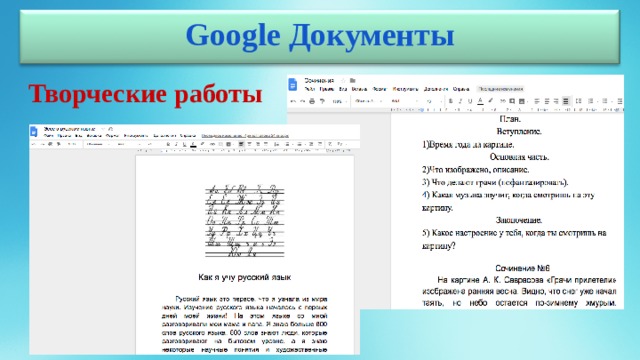640x360 pixels.
Task: Center align in the left essay window
Action: click(249, 144)
